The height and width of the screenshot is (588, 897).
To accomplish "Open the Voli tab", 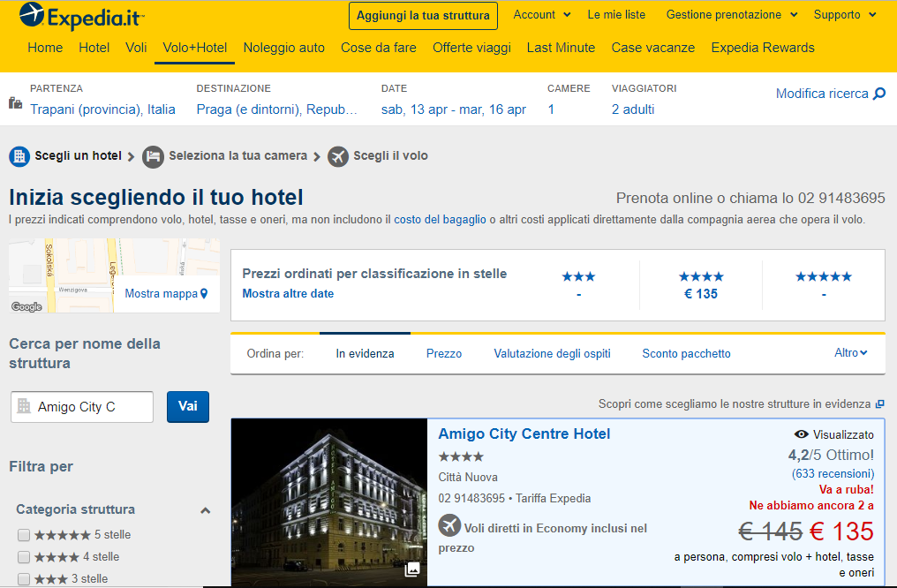I will click(136, 48).
